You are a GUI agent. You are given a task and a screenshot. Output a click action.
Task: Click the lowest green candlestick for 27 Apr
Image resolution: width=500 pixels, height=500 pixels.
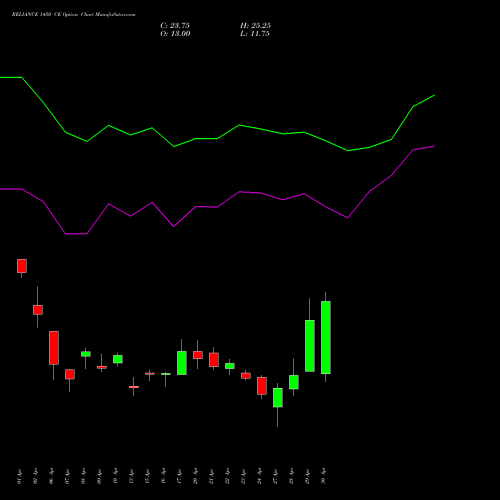278,397
